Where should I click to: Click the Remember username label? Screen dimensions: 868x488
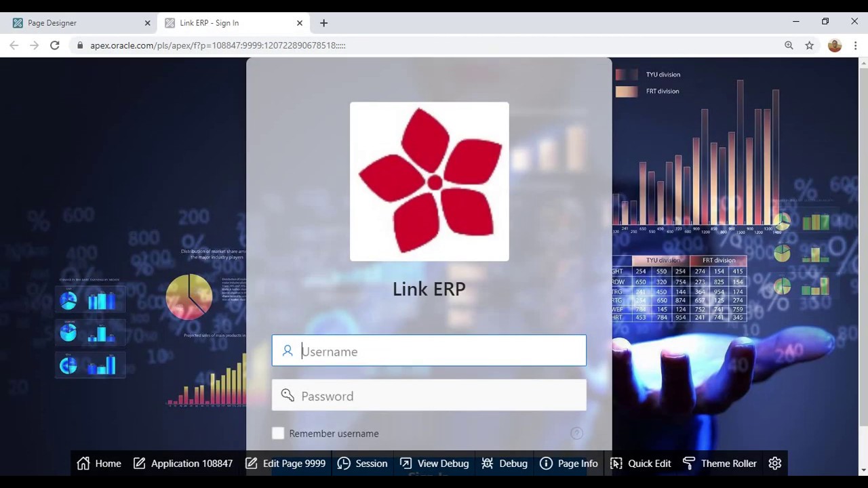[x=334, y=434]
